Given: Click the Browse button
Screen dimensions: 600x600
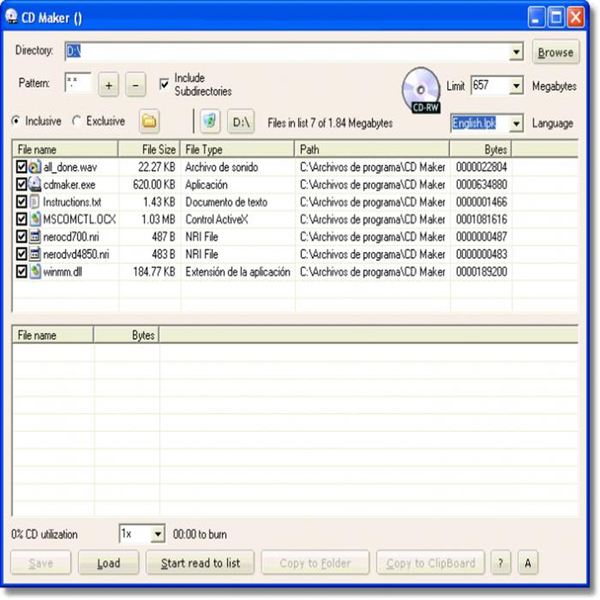Looking at the screenshot, I should pyautogui.click(x=556, y=52).
